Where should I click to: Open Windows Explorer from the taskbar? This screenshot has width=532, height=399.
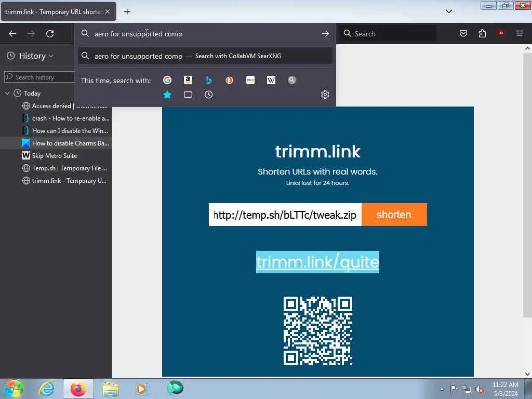point(111,389)
